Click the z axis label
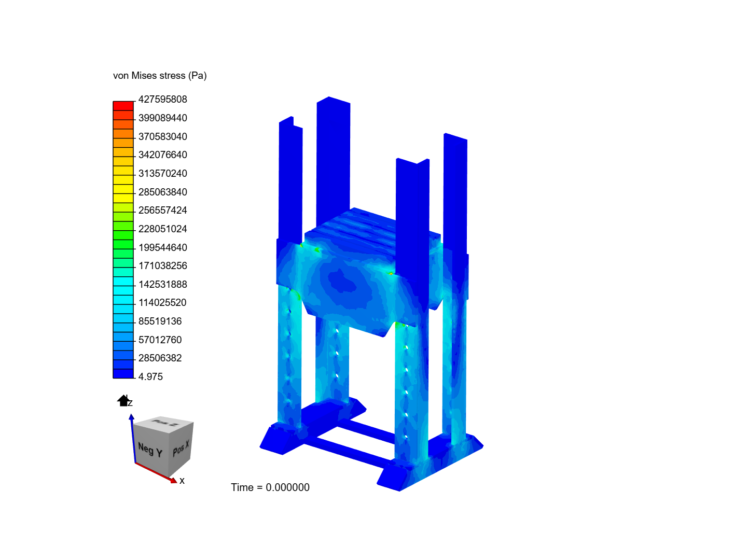Screen dimensions: 747x560 [130, 403]
